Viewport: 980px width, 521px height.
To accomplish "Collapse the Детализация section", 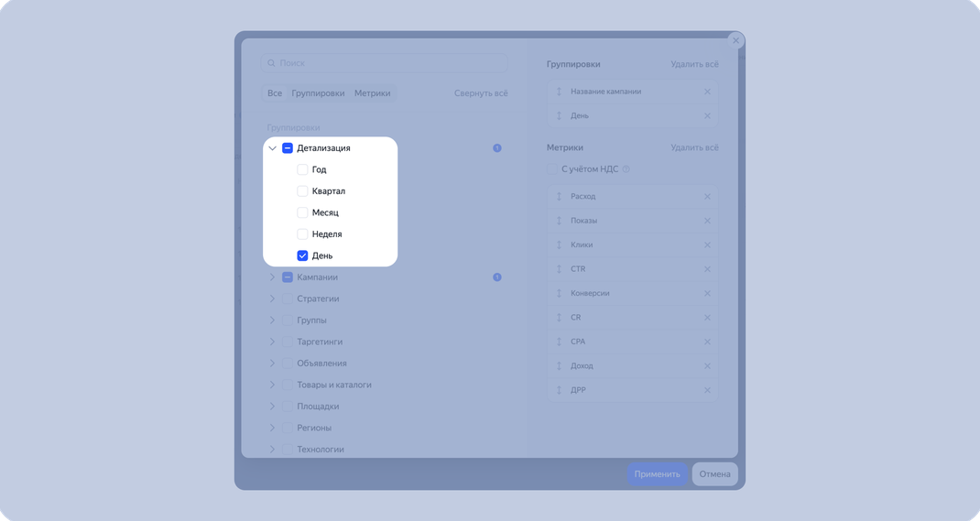I will point(273,148).
